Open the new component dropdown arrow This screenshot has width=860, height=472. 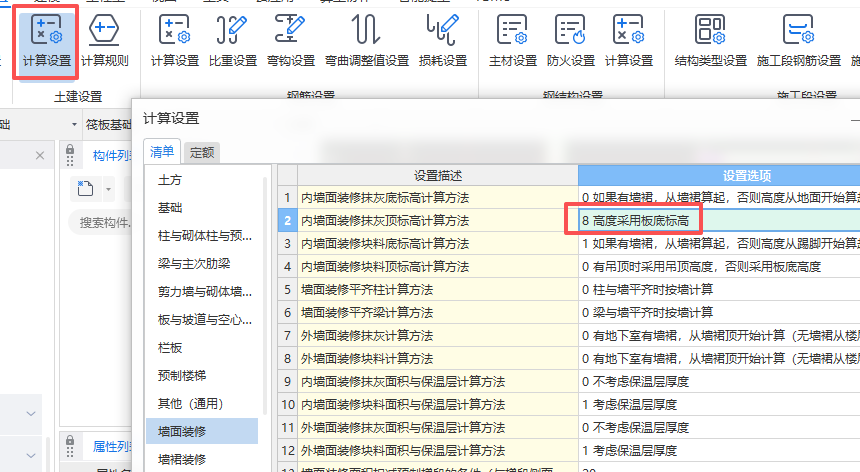(108, 190)
